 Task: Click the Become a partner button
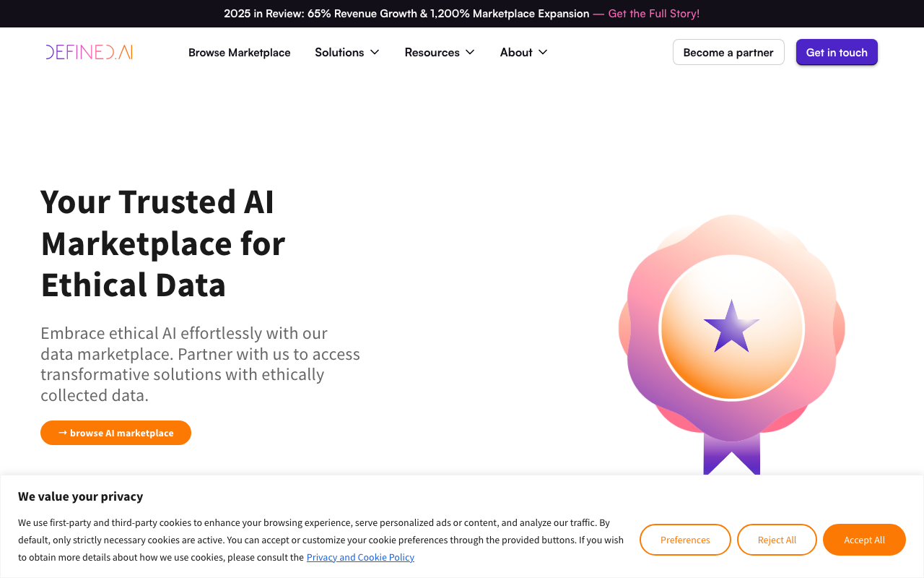tap(728, 52)
